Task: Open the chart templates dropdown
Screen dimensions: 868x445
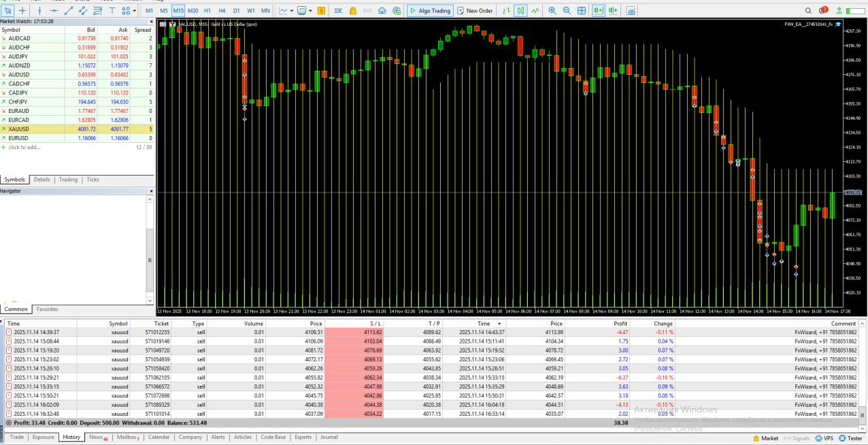Action: point(310,11)
